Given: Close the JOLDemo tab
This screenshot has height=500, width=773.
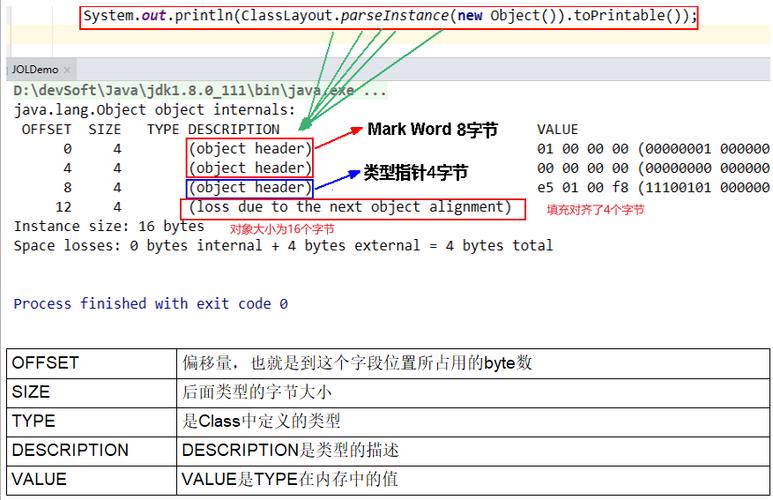Looking at the screenshot, I should tap(67, 70).
